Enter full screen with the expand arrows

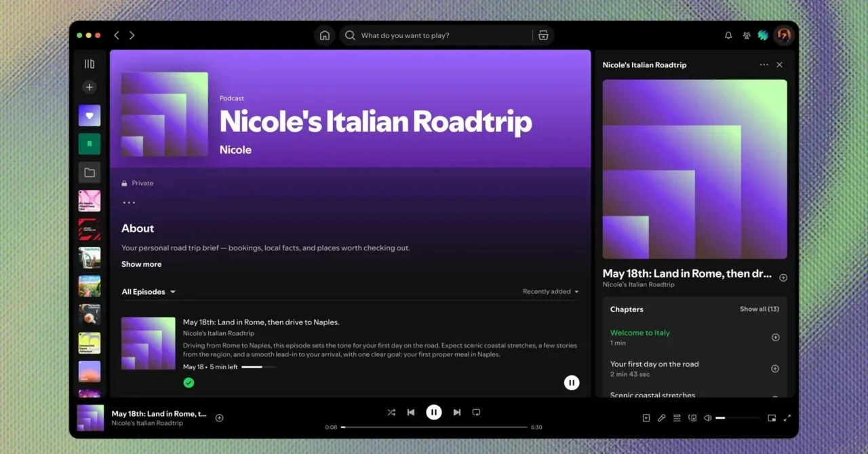coord(787,418)
